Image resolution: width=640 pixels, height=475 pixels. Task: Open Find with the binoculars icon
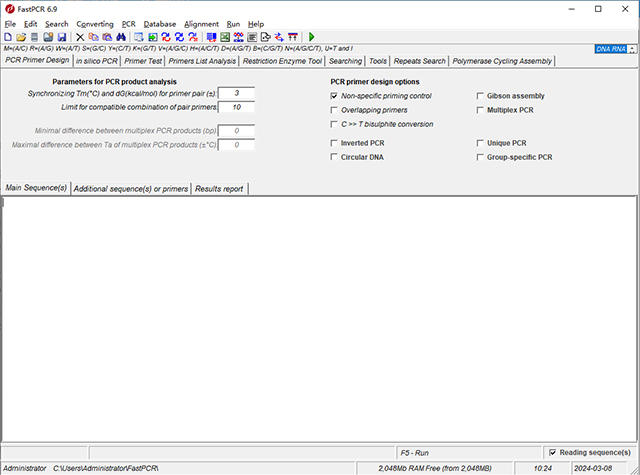121,37
